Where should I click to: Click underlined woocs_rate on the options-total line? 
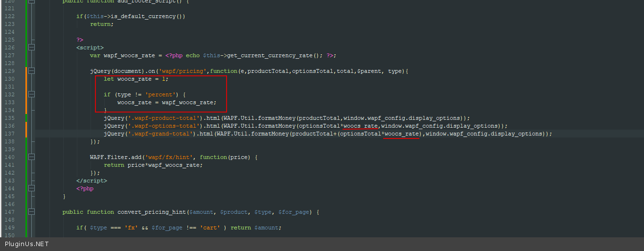pyautogui.click(x=360, y=126)
